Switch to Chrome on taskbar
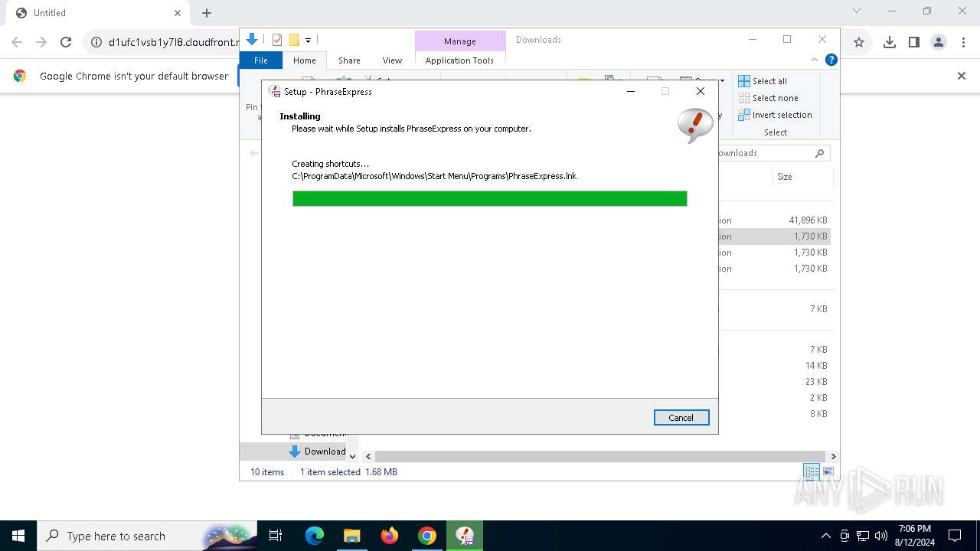Viewport: 980px width, 551px height. (x=427, y=536)
